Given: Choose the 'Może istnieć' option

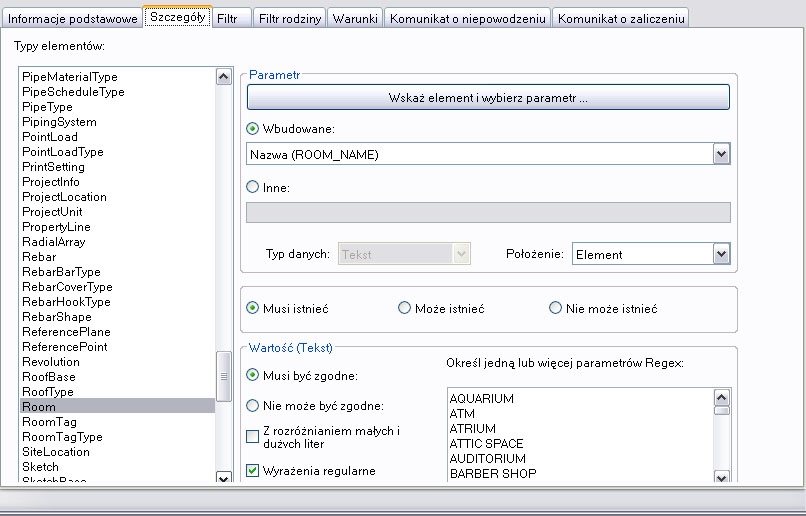Looking at the screenshot, I should point(405,309).
